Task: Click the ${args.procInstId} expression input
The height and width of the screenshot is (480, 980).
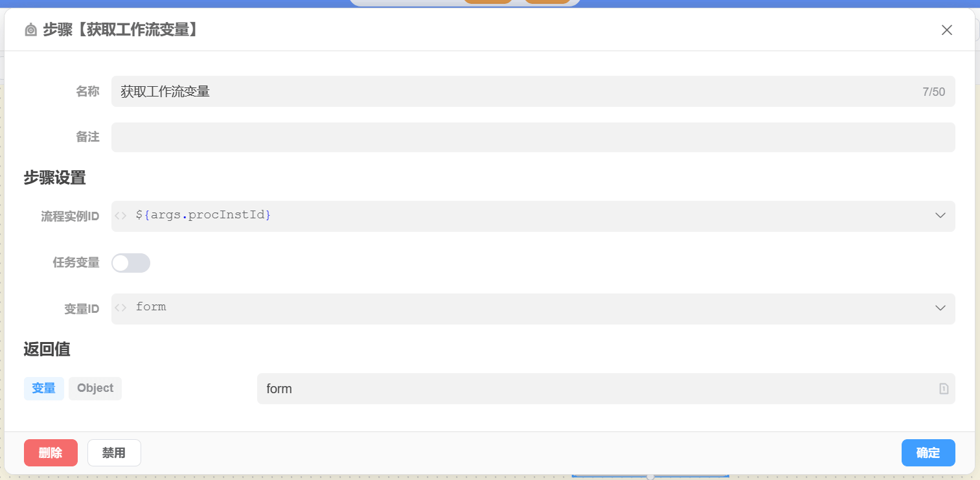Action: (x=518, y=216)
